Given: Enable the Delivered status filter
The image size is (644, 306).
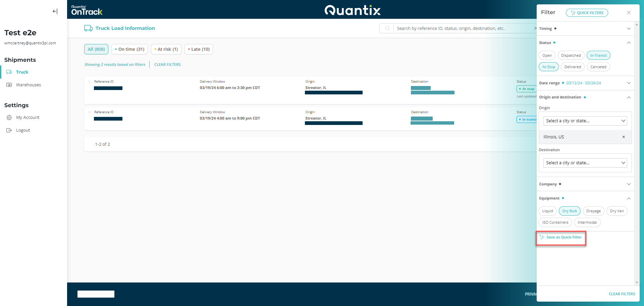Looking at the screenshot, I should pos(572,67).
